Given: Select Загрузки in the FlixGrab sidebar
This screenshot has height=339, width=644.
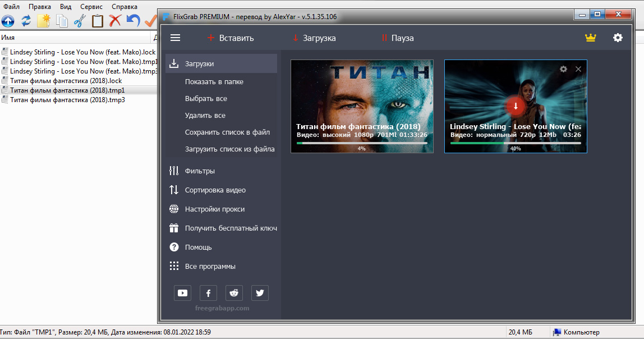Looking at the screenshot, I should pos(222,63).
